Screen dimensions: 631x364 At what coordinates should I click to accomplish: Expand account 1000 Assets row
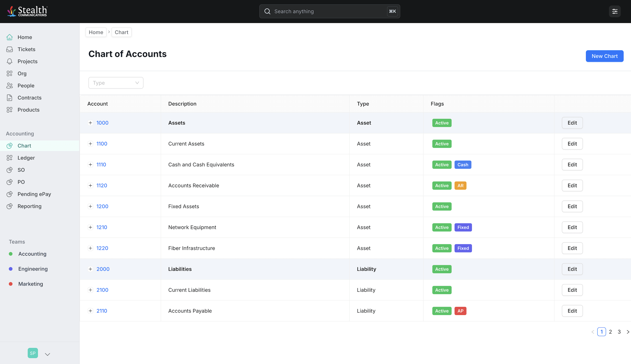[90, 123]
